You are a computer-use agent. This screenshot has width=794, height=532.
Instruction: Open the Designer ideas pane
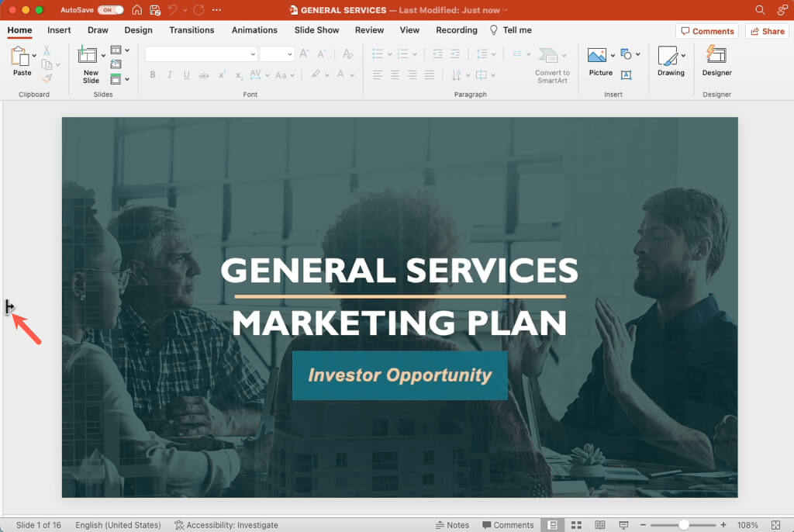click(716, 55)
